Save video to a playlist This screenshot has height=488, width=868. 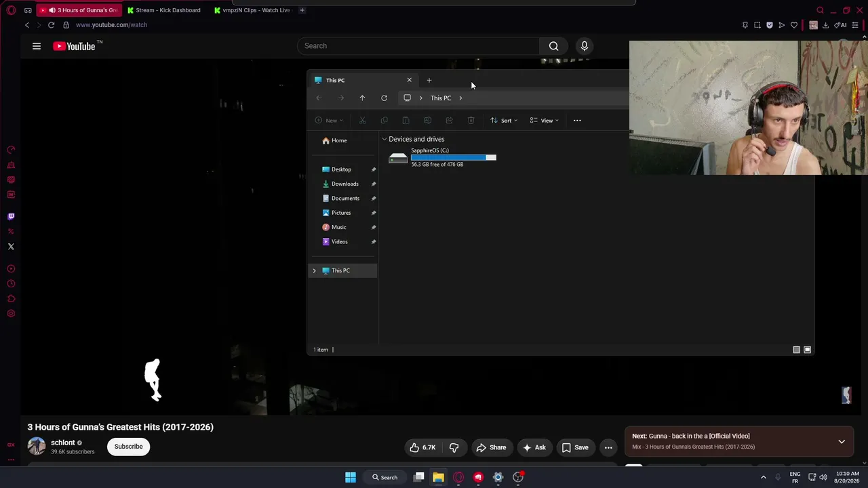coord(575,447)
